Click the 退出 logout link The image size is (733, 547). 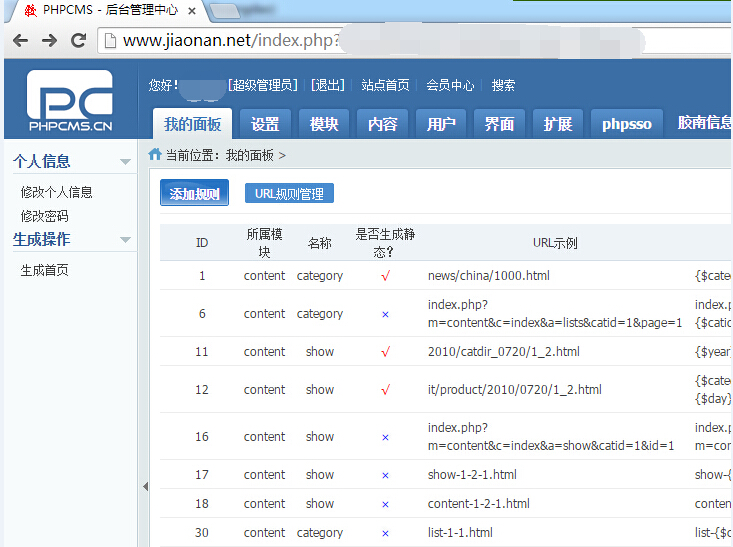[328, 85]
